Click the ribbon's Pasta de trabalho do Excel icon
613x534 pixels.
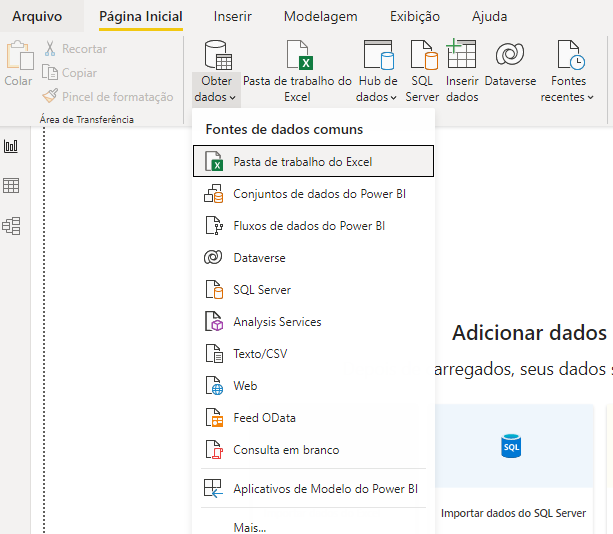[x=299, y=55]
